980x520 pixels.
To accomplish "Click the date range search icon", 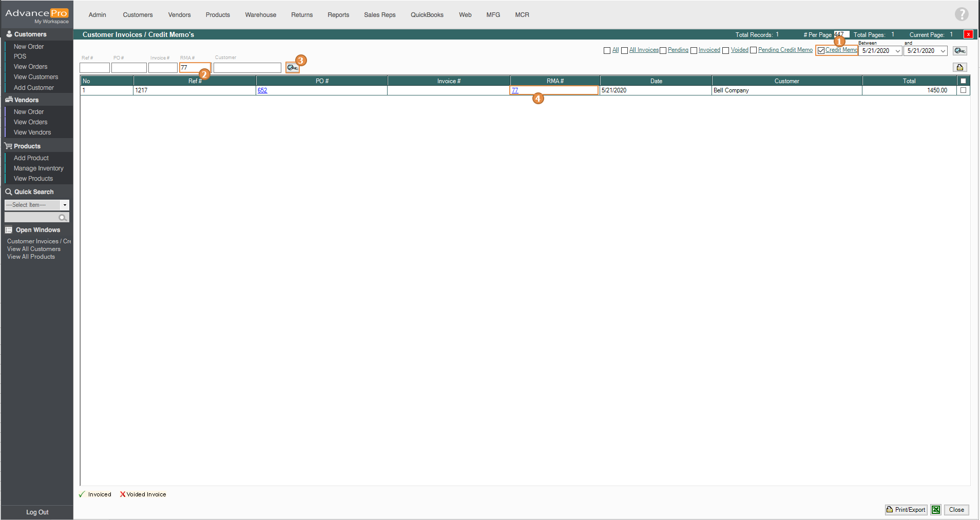I will click(959, 51).
